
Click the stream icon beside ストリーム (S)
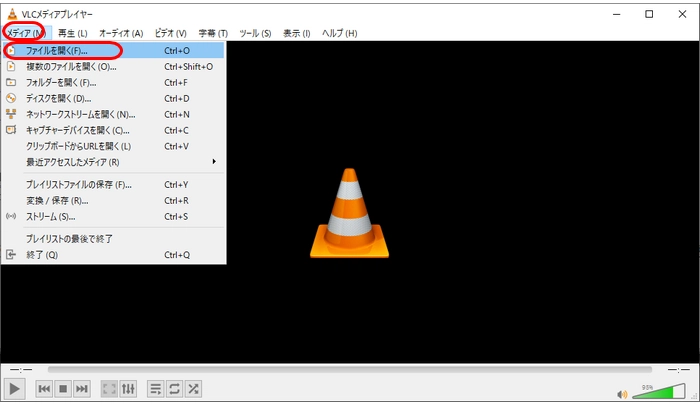11,216
